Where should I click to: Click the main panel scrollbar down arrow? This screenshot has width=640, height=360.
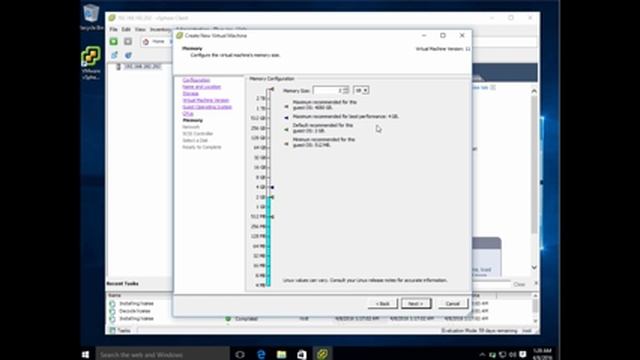pos(534,267)
